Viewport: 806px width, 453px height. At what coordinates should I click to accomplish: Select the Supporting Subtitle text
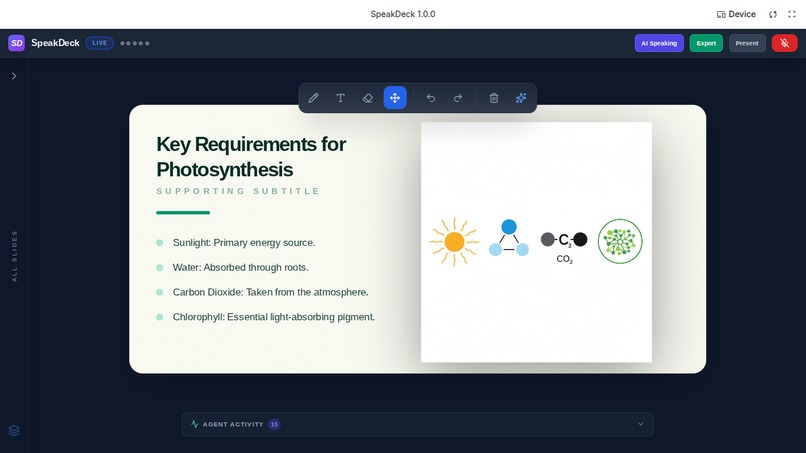point(238,191)
